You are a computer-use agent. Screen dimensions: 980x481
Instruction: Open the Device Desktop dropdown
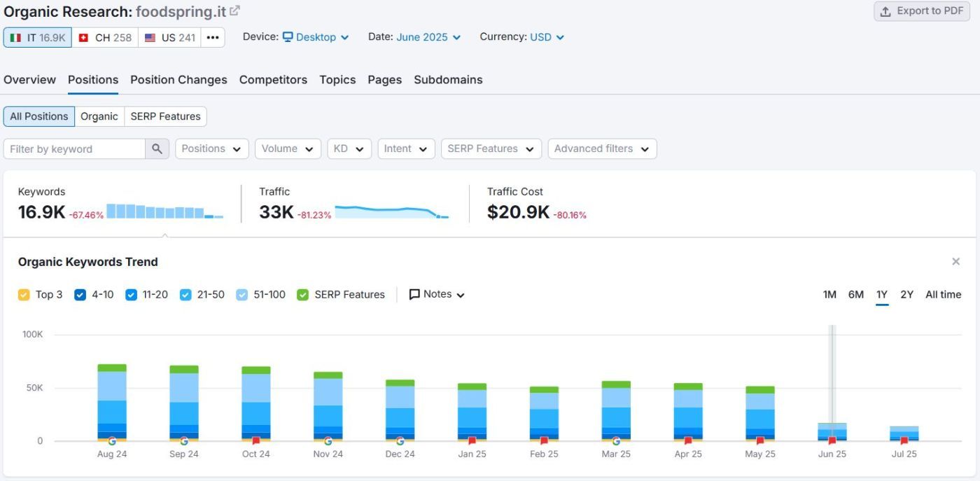315,37
